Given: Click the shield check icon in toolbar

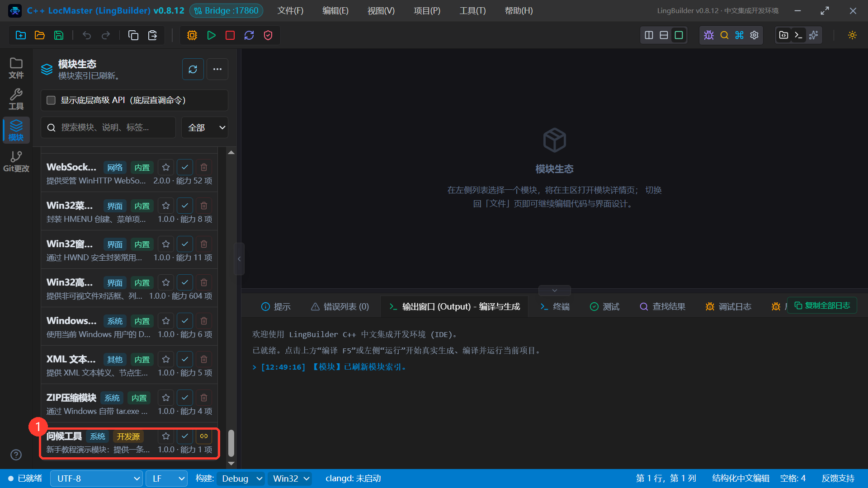Looking at the screenshot, I should coord(268,35).
